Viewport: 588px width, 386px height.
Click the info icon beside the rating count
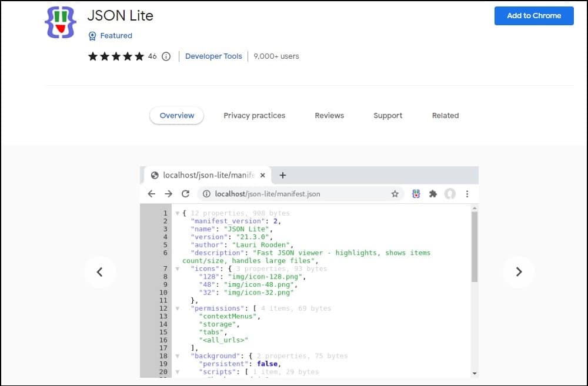coord(166,56)
